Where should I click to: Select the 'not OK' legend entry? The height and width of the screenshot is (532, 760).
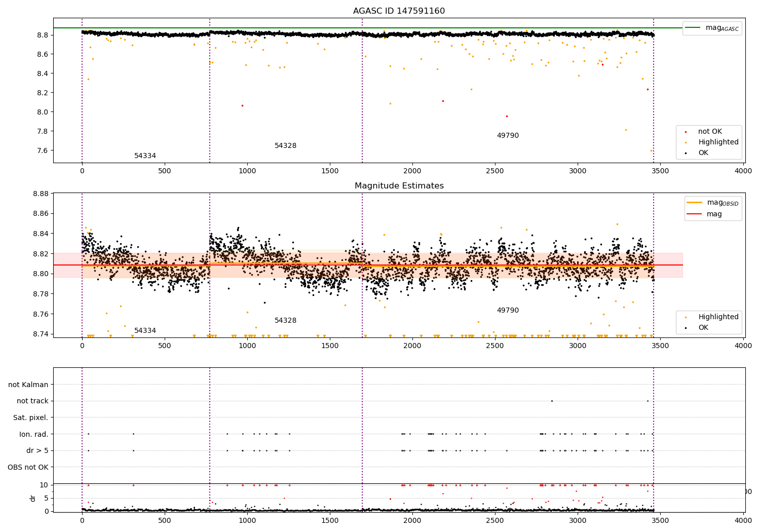point(710,132)
